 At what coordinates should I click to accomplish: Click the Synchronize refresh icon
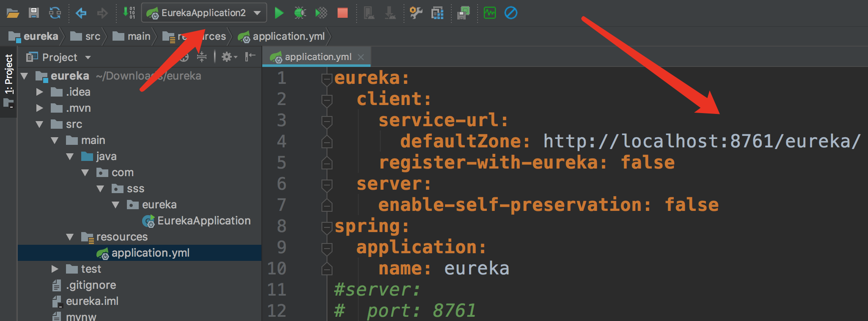(x=55, y=13)
